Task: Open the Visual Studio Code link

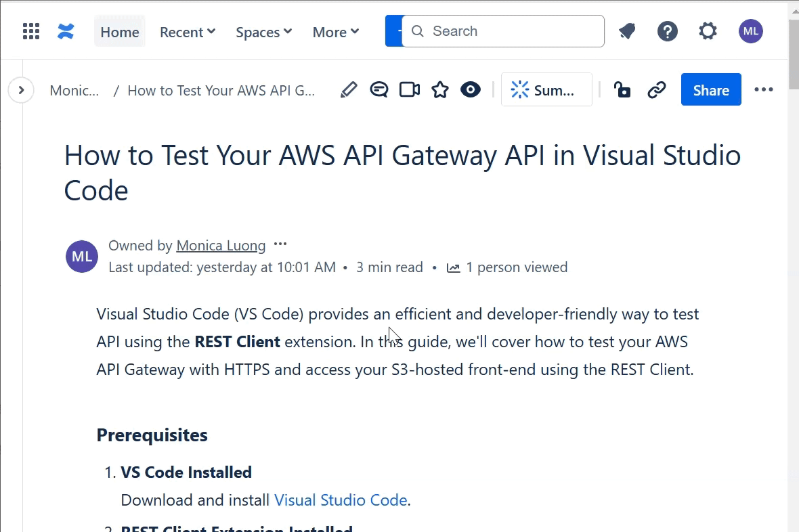Action: (341, 500)
